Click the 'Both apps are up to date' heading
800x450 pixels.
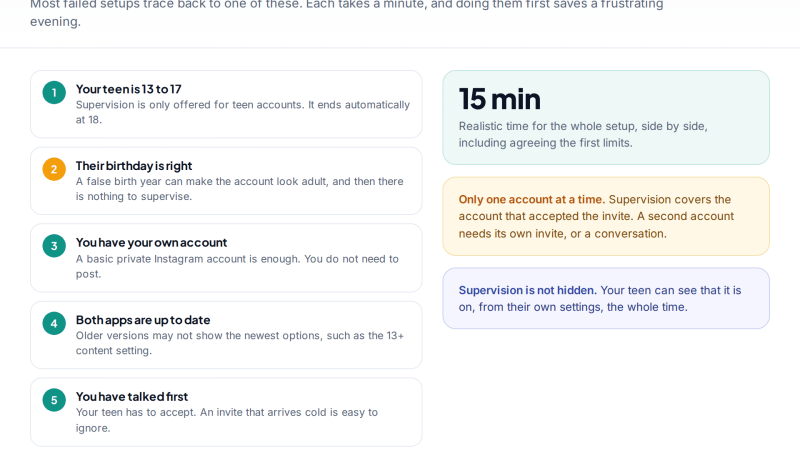click(x=143, y=320)
